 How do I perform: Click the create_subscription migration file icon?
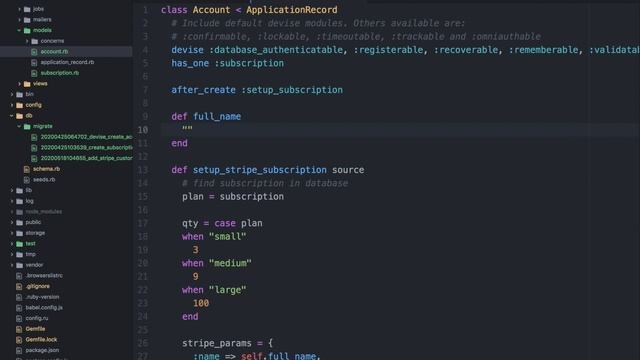click(34, 148)
